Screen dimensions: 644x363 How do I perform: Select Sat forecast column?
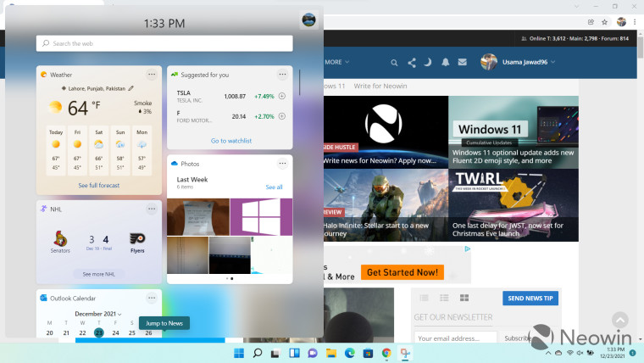coord(98,150)
